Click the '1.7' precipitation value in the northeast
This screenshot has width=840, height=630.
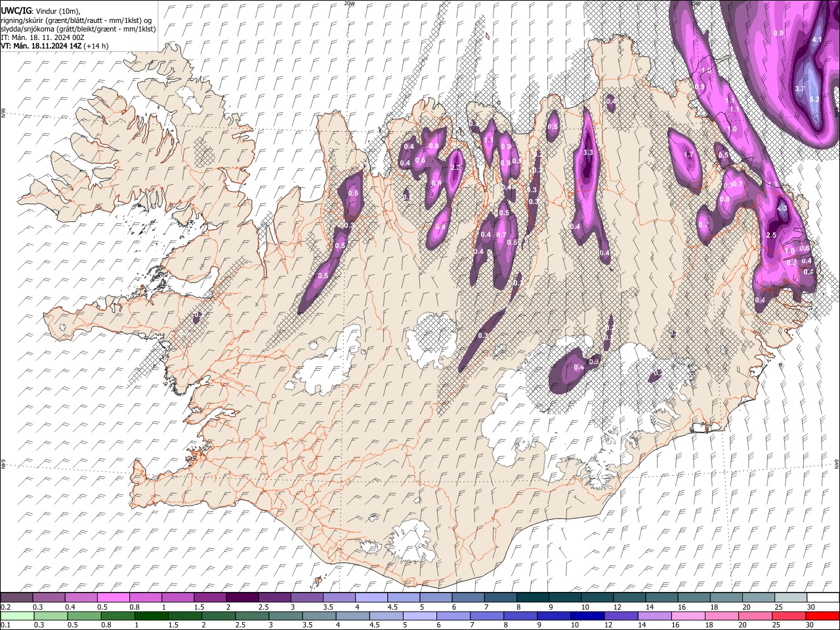click(688, 154)
